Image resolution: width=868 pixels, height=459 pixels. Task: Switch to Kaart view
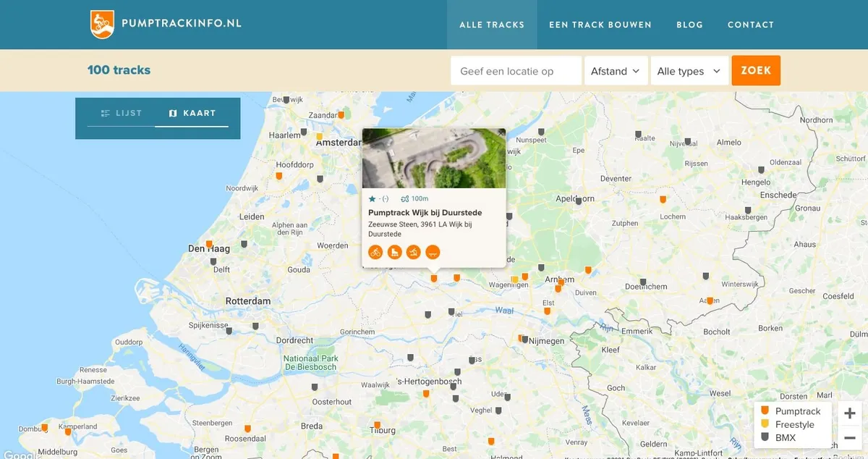[192, 113]
